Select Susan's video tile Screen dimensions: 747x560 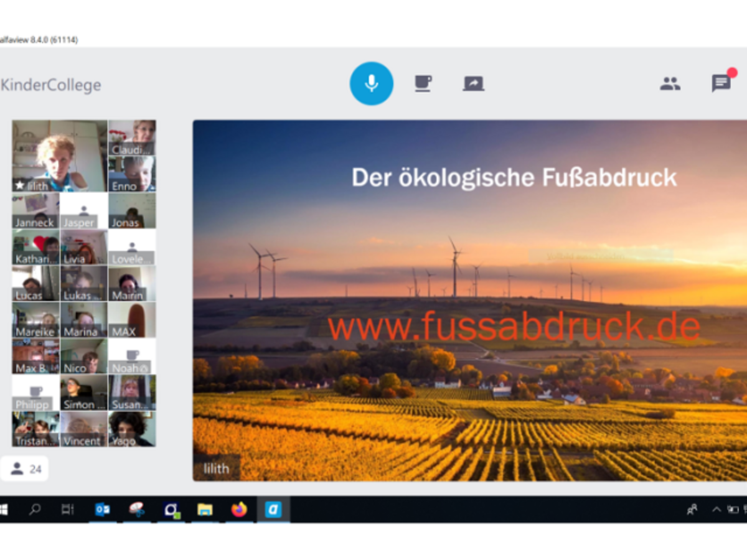point(132,393)
